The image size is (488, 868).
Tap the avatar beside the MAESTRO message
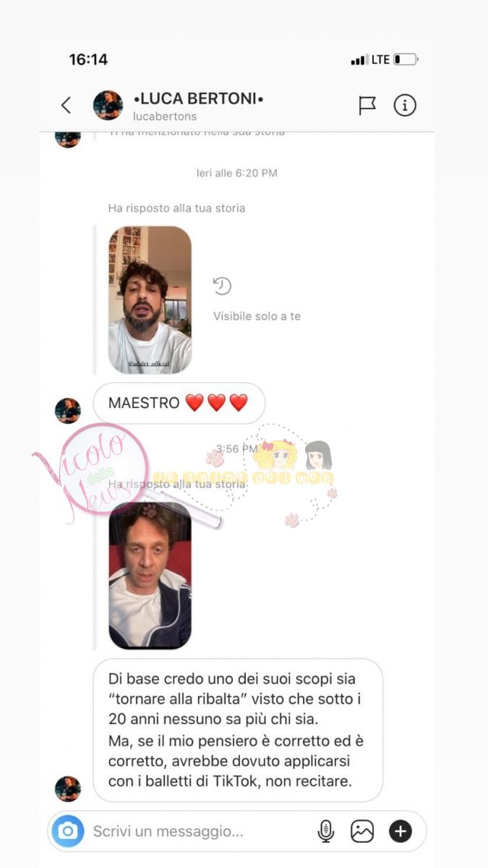(68, 410)
